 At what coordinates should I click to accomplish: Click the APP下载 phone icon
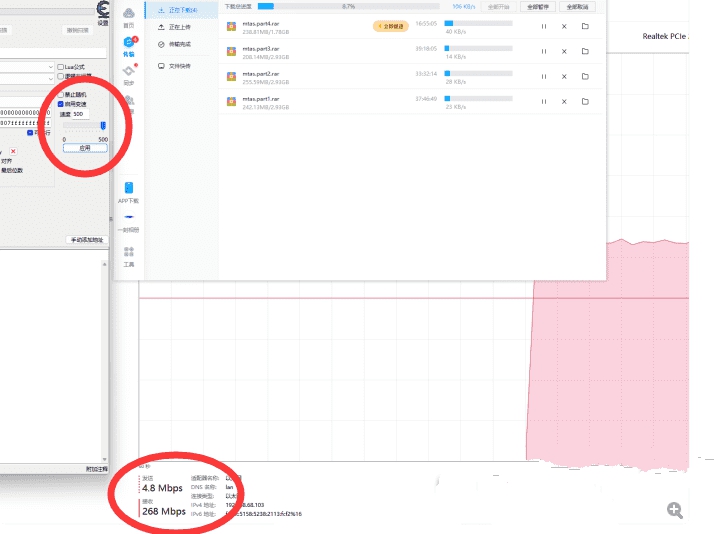click(128, 188)
